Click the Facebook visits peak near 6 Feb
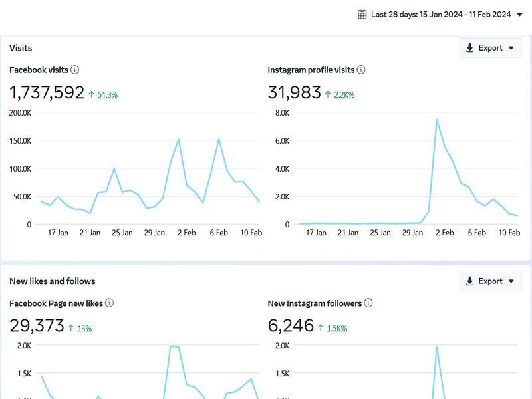The width and height of the screenshot is (532, 399). coord(219,140)
